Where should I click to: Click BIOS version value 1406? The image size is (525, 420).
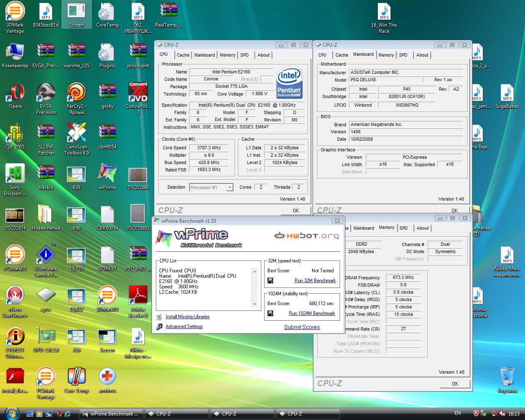tap(406, 132)
